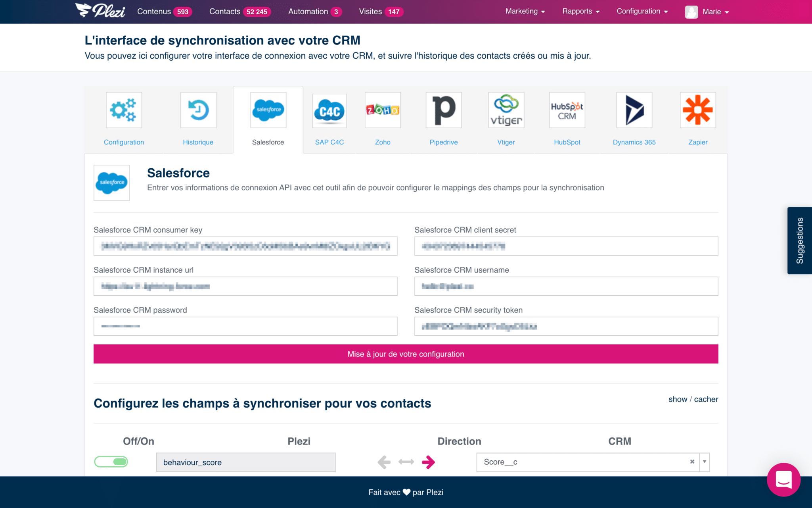Viewport: 812px width, 508px height.
Task: Go to Contacts in the navbar
Action: 225,12
